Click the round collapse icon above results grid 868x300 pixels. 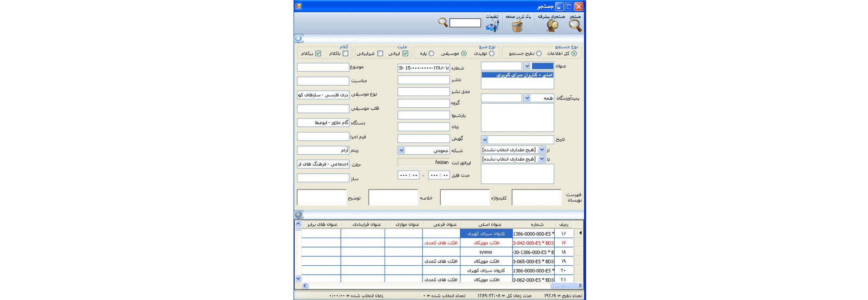point(299,214)
